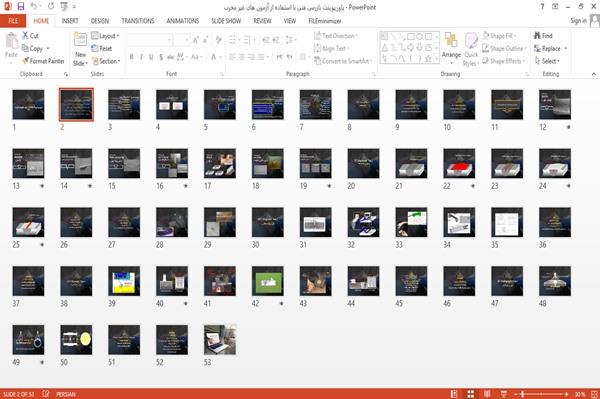Click the 30% zoom level
This screenshot has height=399, width=600.
[579, 394]
